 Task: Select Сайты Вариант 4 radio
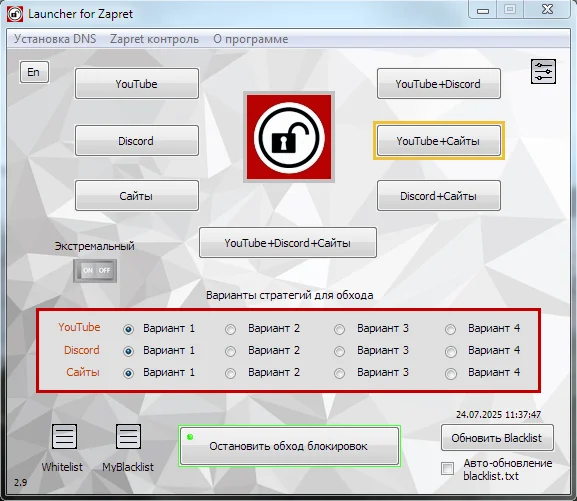450,374
